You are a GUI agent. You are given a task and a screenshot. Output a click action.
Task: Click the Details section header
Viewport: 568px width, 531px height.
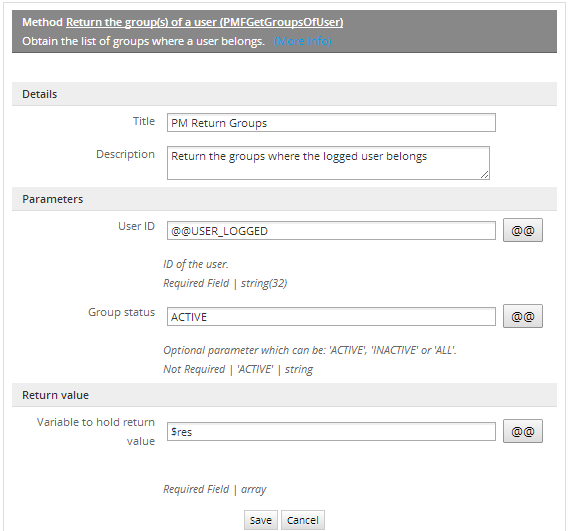click(284, 94)
